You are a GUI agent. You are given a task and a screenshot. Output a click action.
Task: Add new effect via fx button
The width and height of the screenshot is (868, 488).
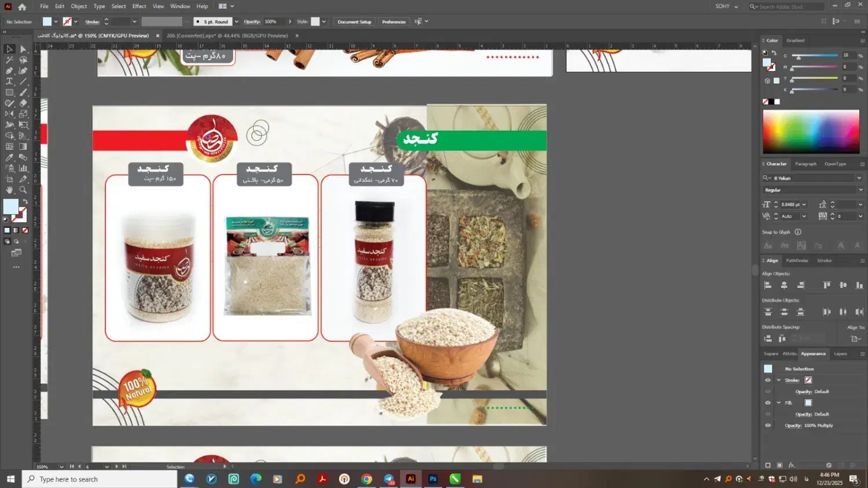(x=792, y=465)
